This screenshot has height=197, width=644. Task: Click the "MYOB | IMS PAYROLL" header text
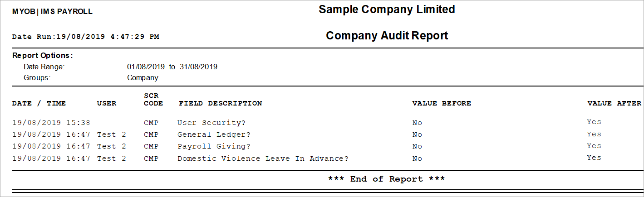(x=52, y=12)
